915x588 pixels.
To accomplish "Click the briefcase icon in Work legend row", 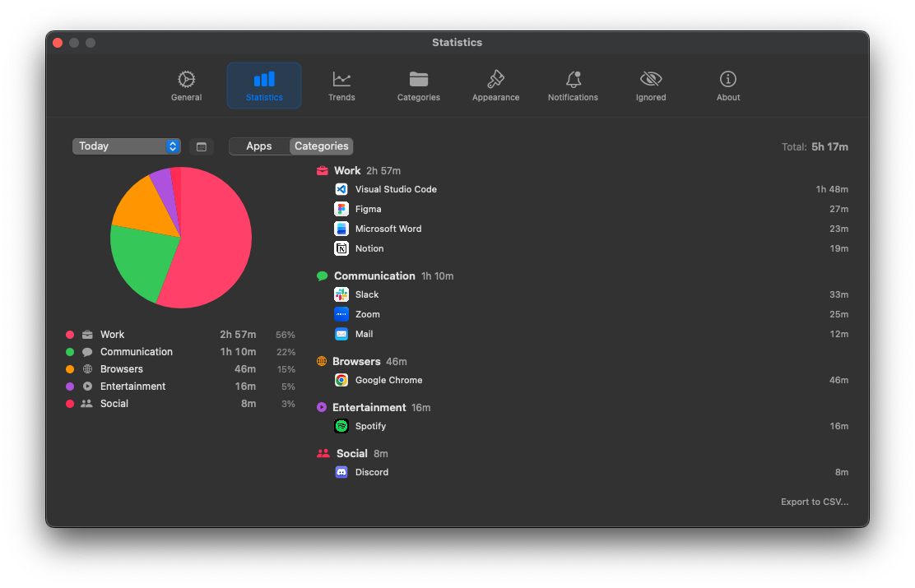I will [87, 335].
